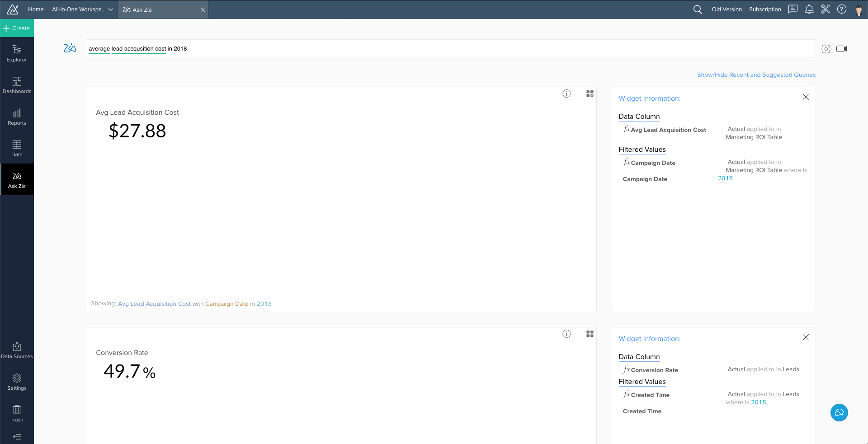Open the notifications bell
The image size is (868, 444).
pos(809,9)
